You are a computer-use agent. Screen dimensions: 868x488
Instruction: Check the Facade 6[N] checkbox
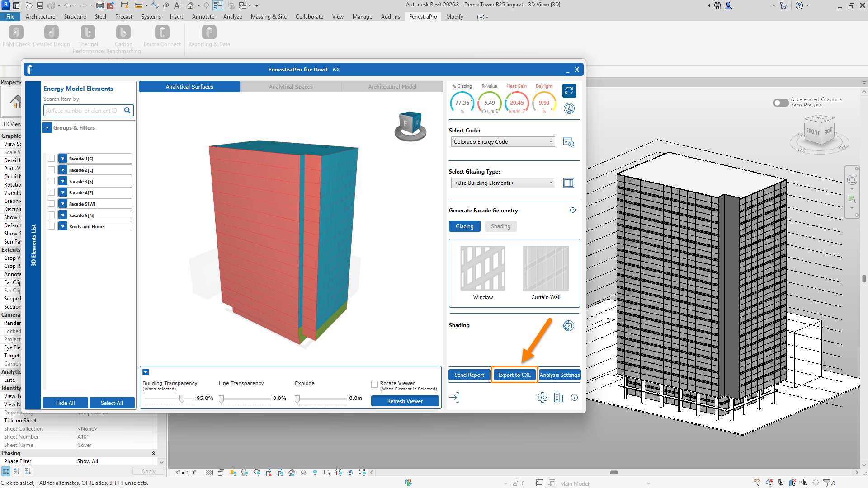pyautogui.click(x=52, y=215)
